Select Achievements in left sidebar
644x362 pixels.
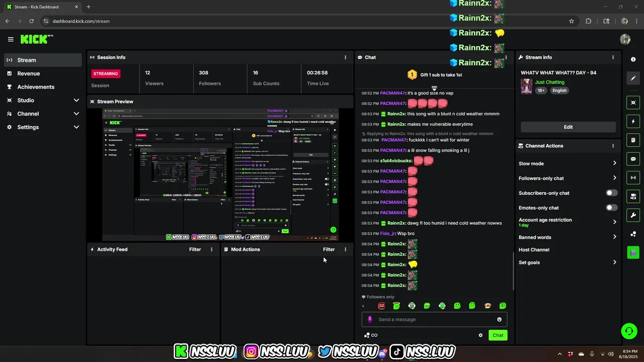pos(43,87)
